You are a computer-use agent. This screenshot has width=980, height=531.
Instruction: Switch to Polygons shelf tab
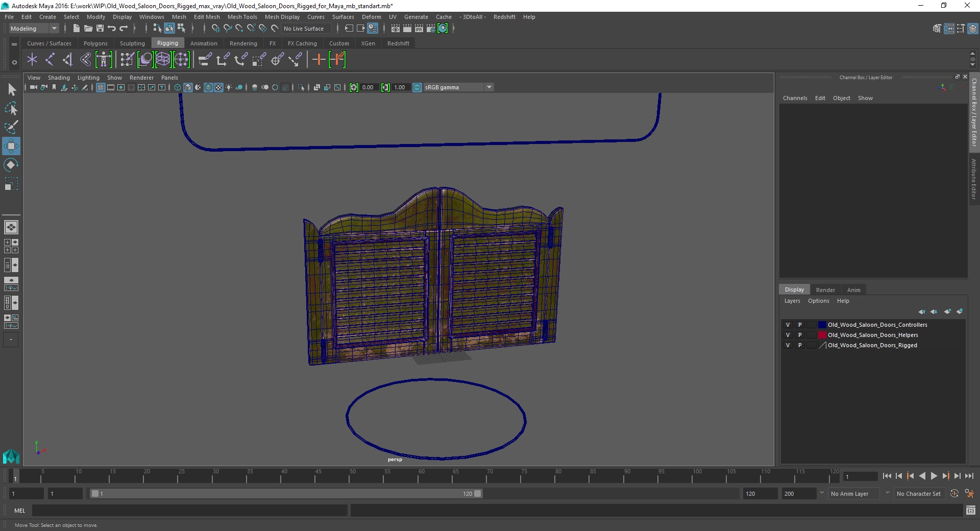pos(95,43)
